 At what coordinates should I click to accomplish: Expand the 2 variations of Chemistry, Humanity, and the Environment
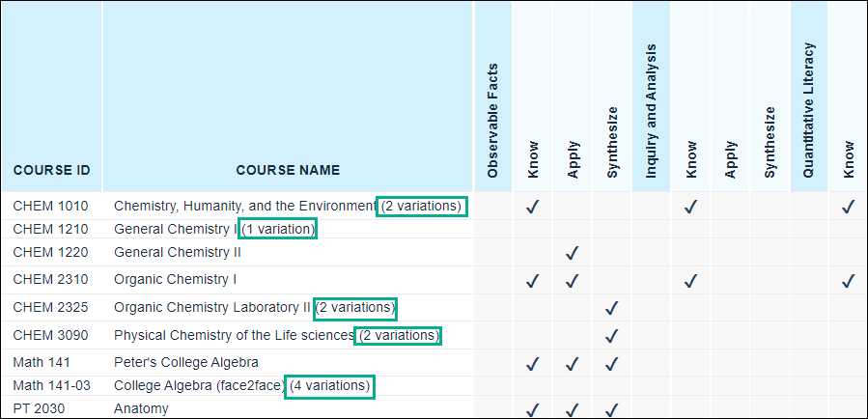tap(423, 206)
